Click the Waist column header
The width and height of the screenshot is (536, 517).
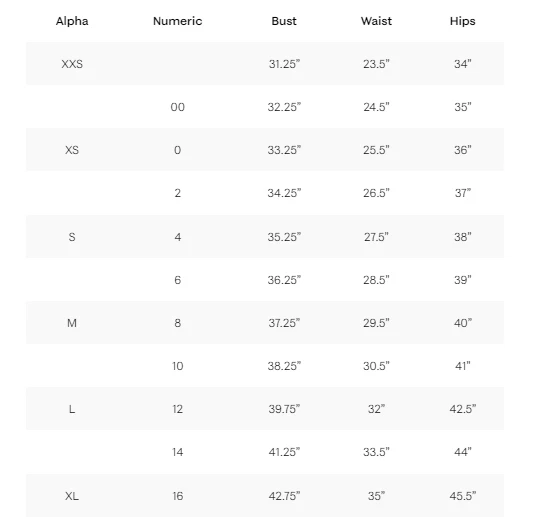(x=376, y=21)
